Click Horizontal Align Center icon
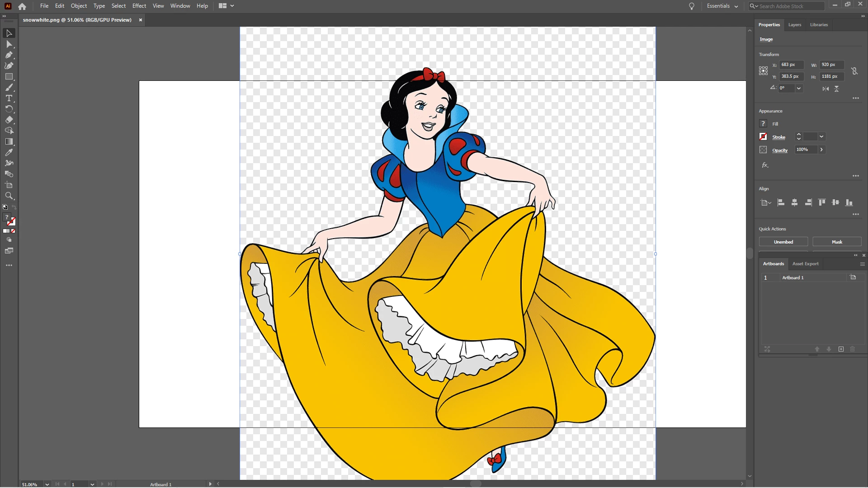The image size is (868, 488). coord(794,202)
